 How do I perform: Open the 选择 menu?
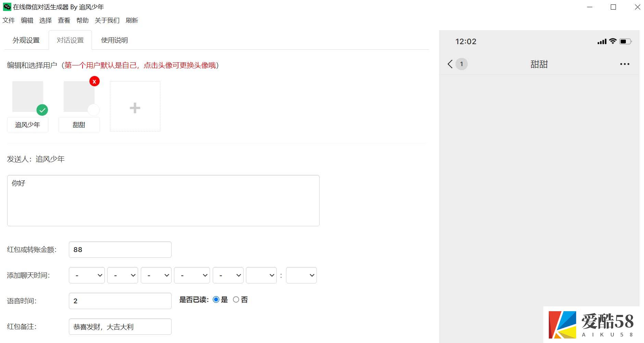[x=46, y=20]
